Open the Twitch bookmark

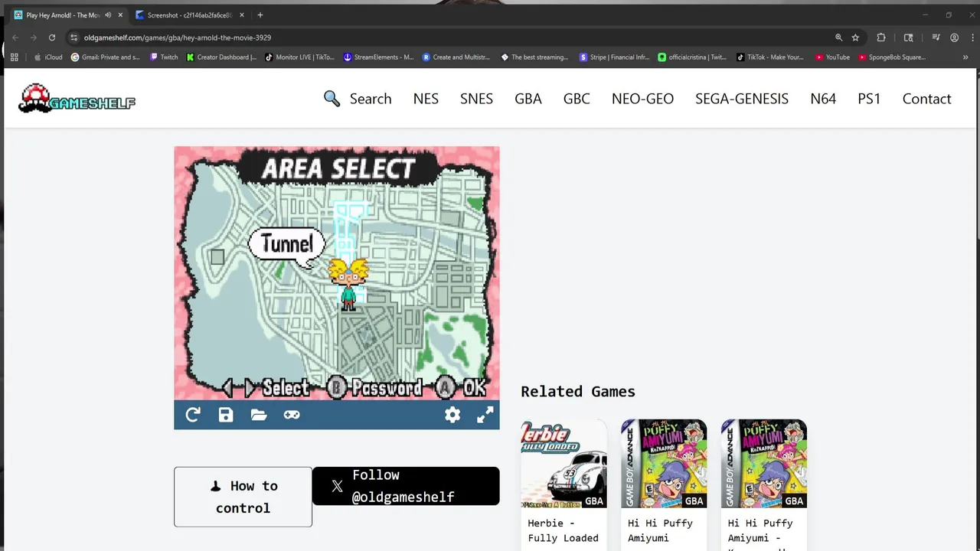click(164, 57)
